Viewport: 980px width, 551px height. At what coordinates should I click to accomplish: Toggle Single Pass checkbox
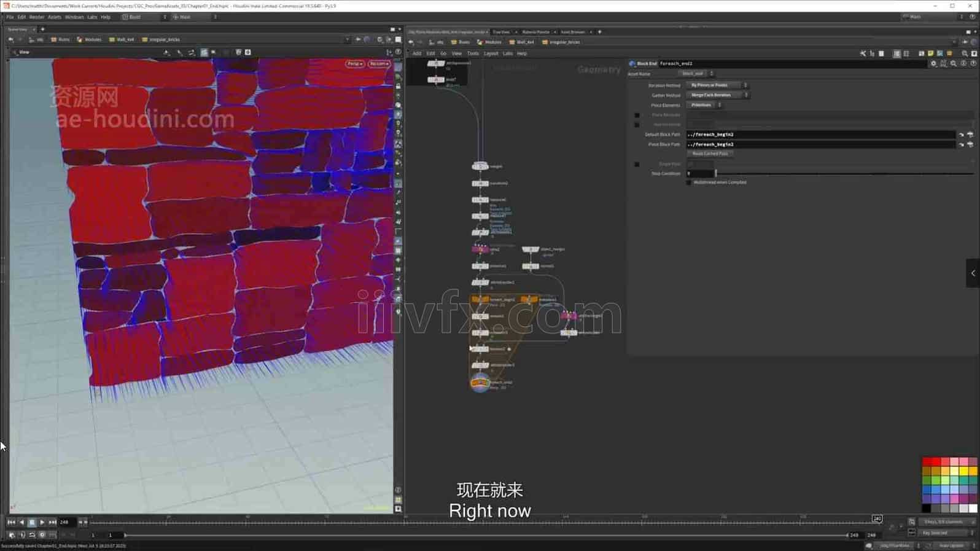pos(637,164)
